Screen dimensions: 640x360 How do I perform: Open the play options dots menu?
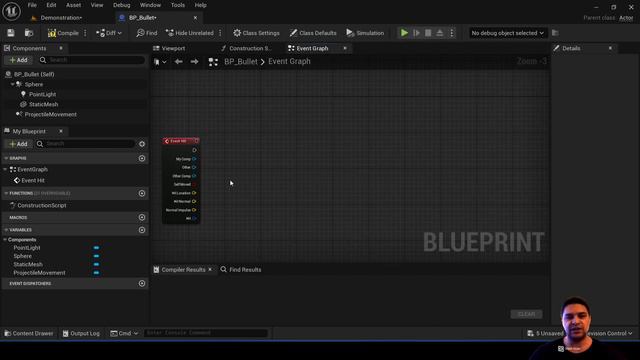pyautogui.click(x=451, y=33)
